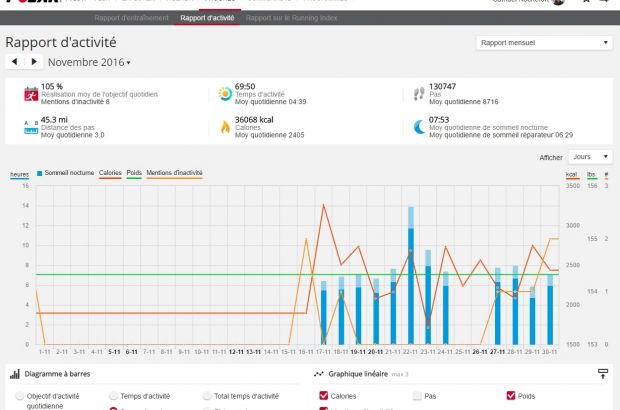Collapse chart options panel icon

(602, 373)
